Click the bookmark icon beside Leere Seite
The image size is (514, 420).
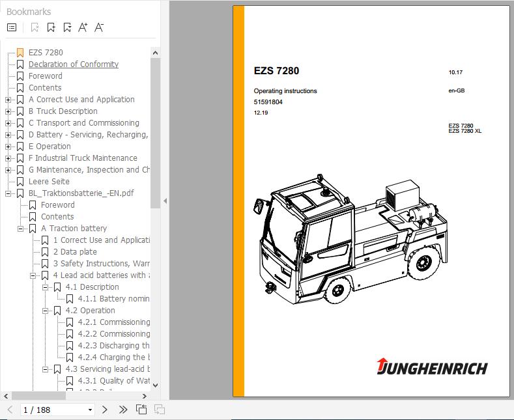click(x=20, y=182)
